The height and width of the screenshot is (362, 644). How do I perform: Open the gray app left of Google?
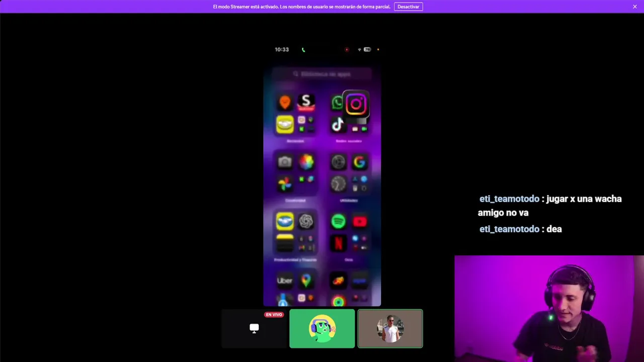coord(338,162)
